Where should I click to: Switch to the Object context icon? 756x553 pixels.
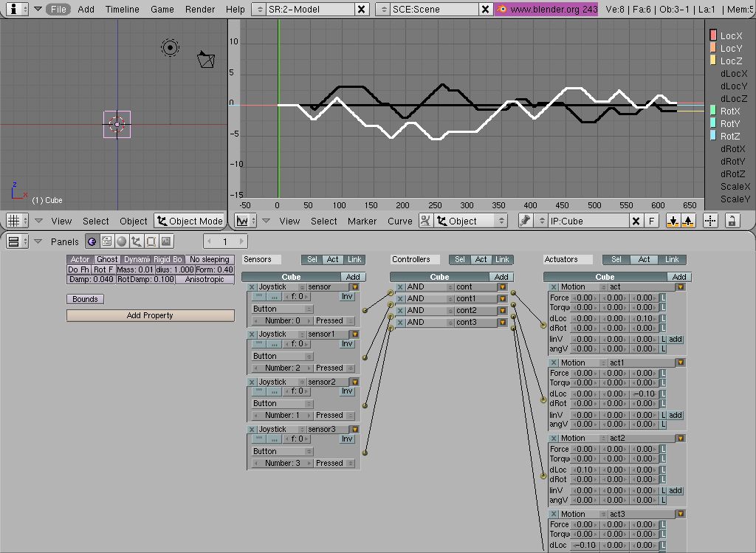tap(137, 241)
